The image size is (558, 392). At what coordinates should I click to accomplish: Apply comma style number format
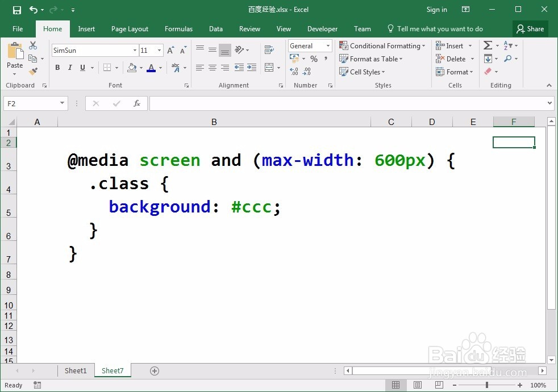point(326,59)
